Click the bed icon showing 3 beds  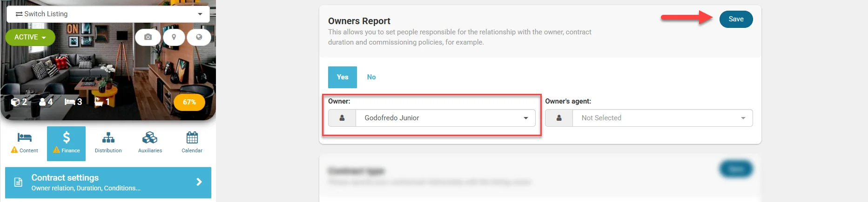(70, 102)
